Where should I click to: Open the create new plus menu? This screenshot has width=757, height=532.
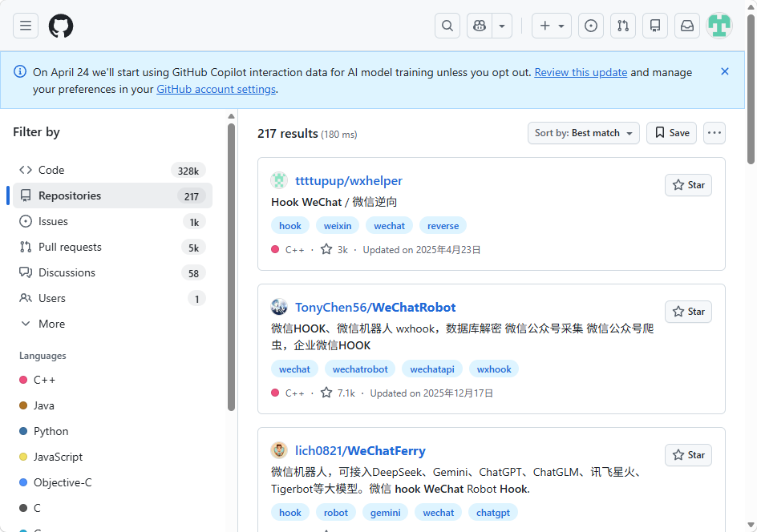coord(552,26)
